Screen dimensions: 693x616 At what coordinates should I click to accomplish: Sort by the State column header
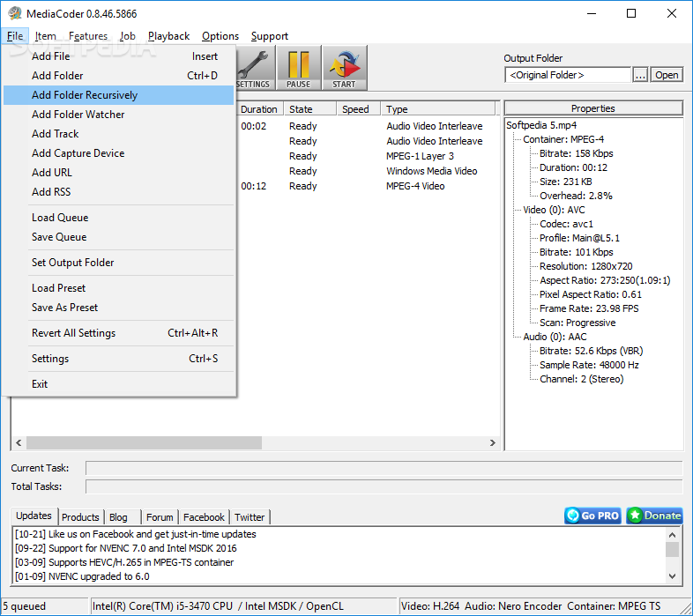pyautogui.click(x=310, y=109)
